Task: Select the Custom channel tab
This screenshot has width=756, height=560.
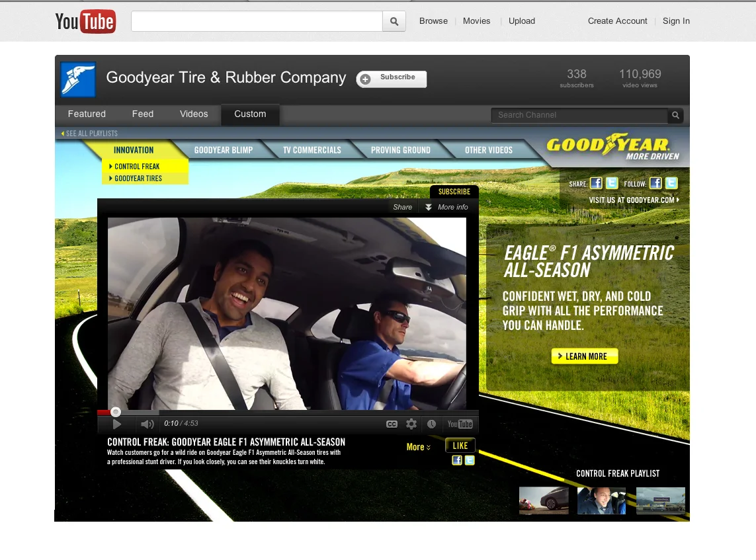Action: pos(250,114)
